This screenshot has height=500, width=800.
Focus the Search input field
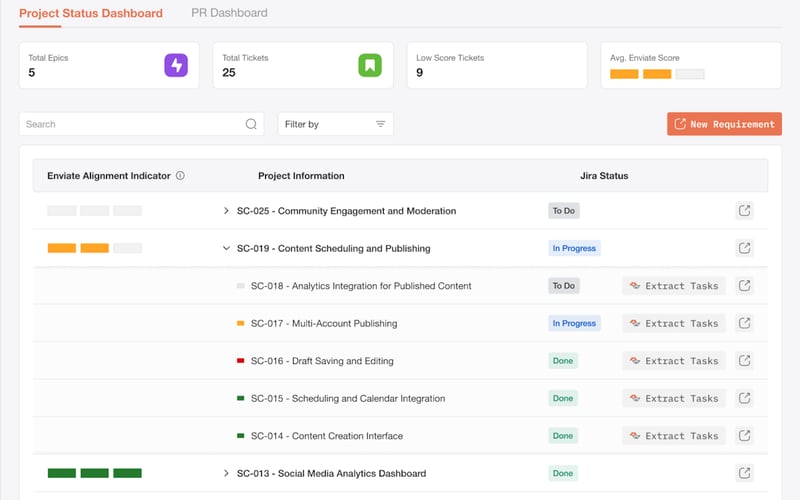point(141,124)
